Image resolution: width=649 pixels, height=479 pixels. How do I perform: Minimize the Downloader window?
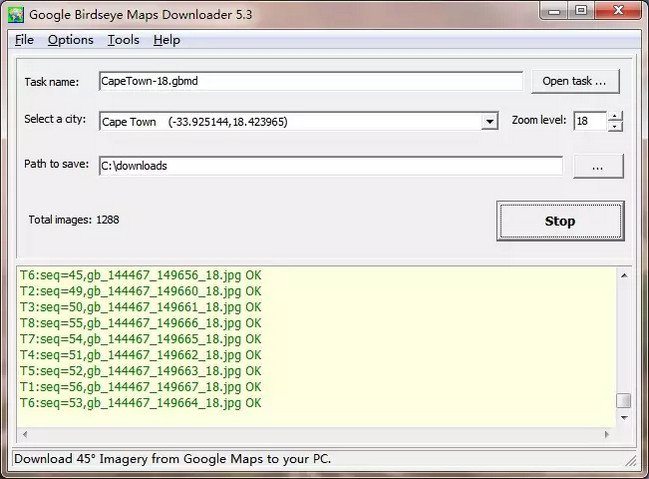(554, 11)
